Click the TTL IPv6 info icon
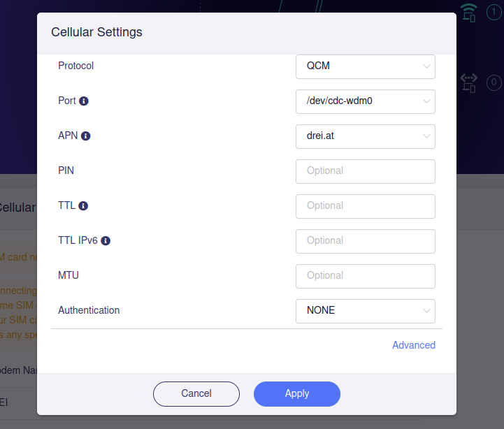 point(106,241)
